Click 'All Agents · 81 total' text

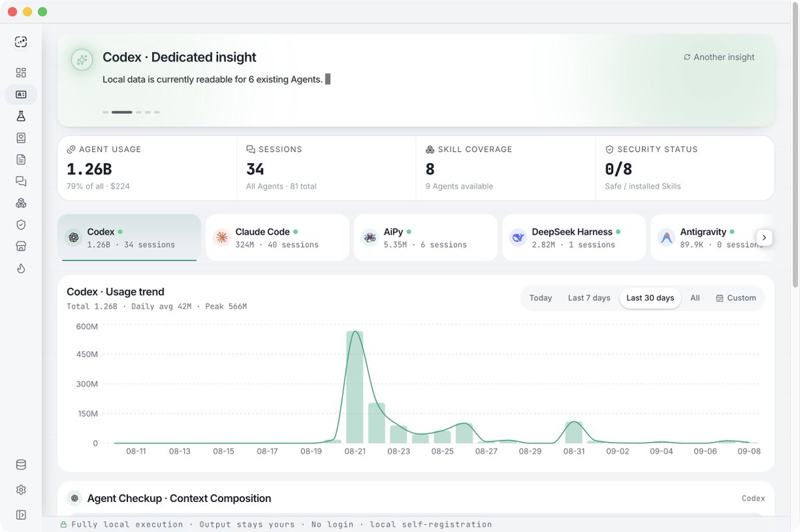point(281,187)
